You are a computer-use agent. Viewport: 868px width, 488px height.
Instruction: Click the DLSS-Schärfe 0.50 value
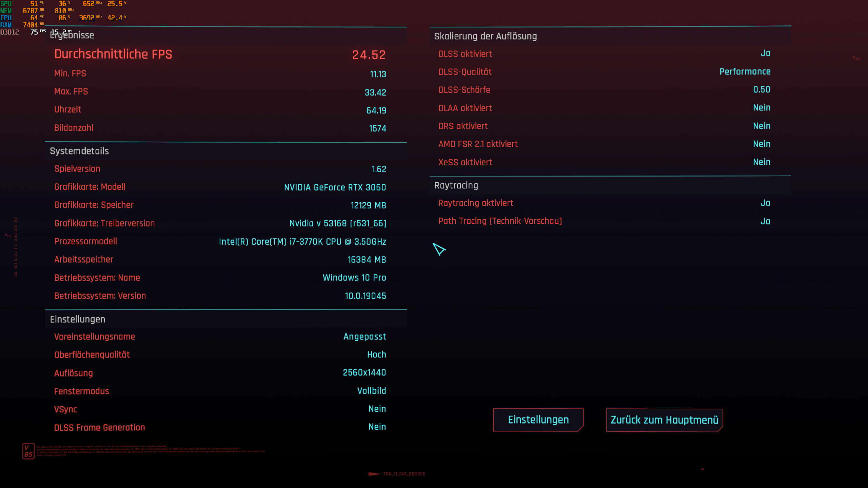(x=762, y=89)
